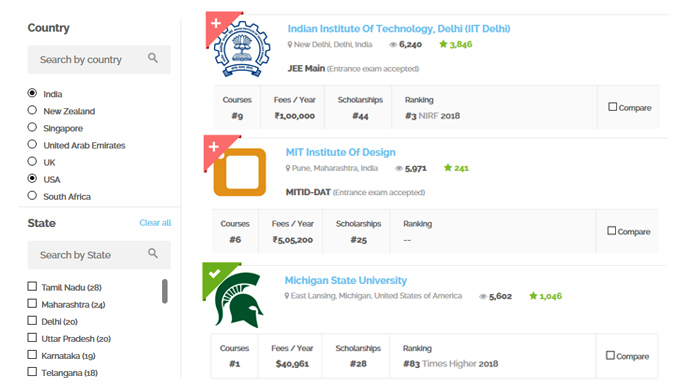
Task: Enable Compare for IIT Delhi
Action: (613, 107)
